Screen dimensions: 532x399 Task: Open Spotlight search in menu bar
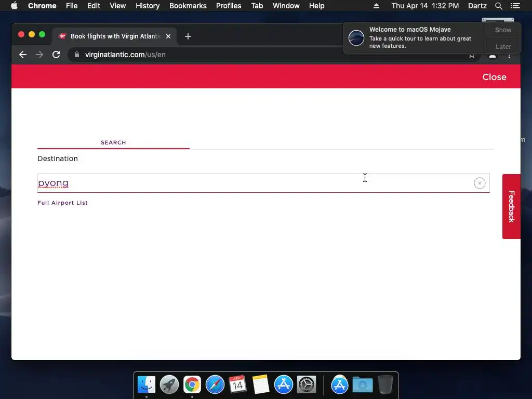[x=498, y=6]
